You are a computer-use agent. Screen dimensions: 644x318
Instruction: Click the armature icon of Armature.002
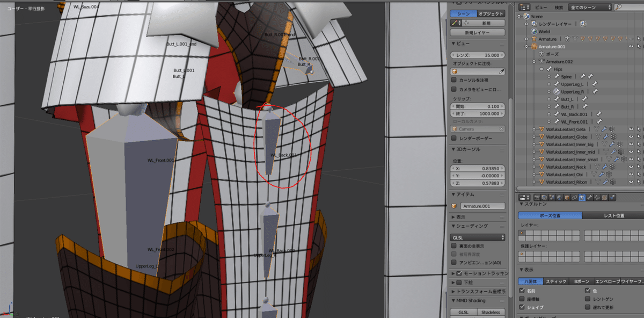[541, 62]
